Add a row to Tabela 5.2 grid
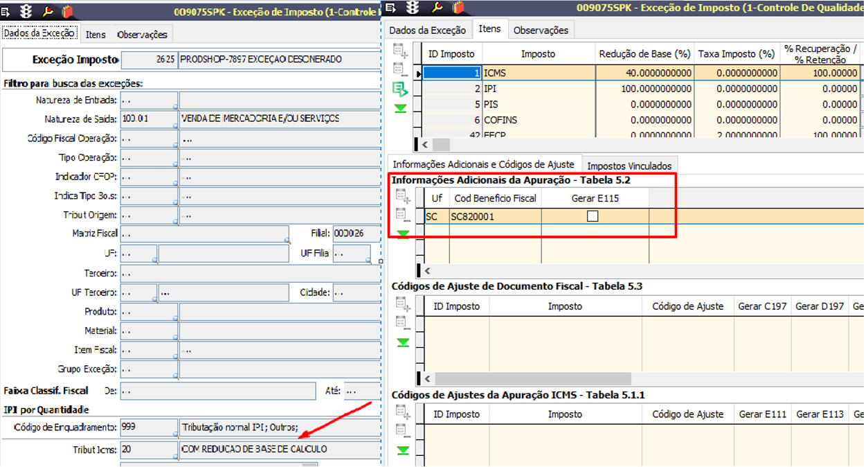 402,196
